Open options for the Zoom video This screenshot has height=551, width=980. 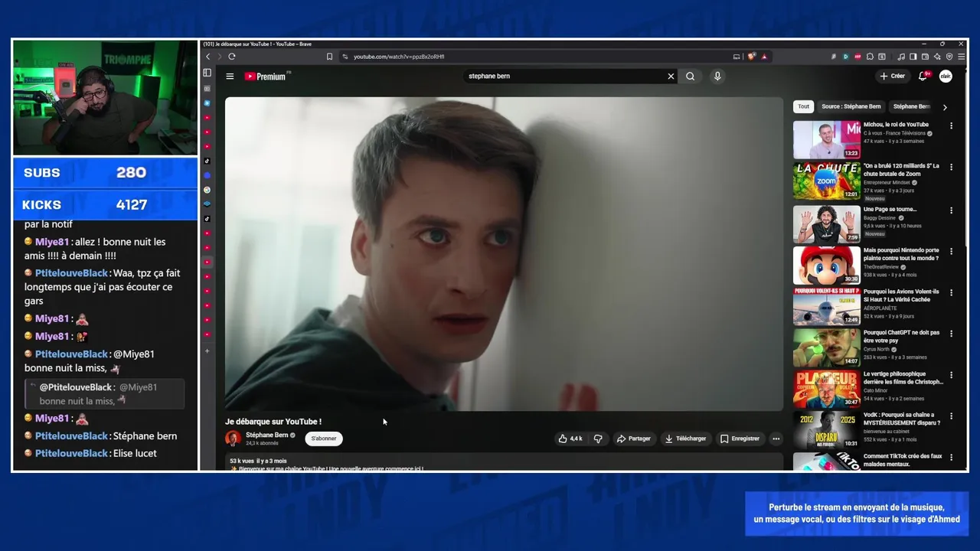point(952,168)
